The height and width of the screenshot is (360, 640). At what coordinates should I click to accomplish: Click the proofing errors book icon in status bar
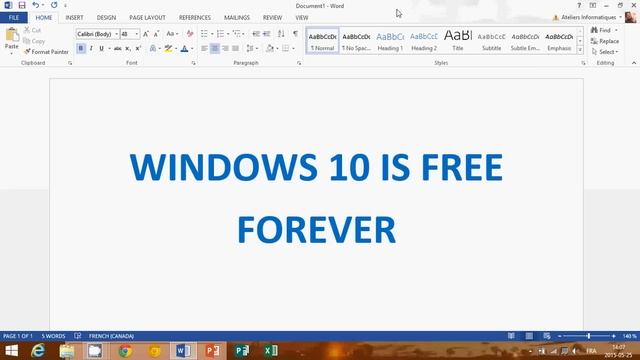point(78,336)
